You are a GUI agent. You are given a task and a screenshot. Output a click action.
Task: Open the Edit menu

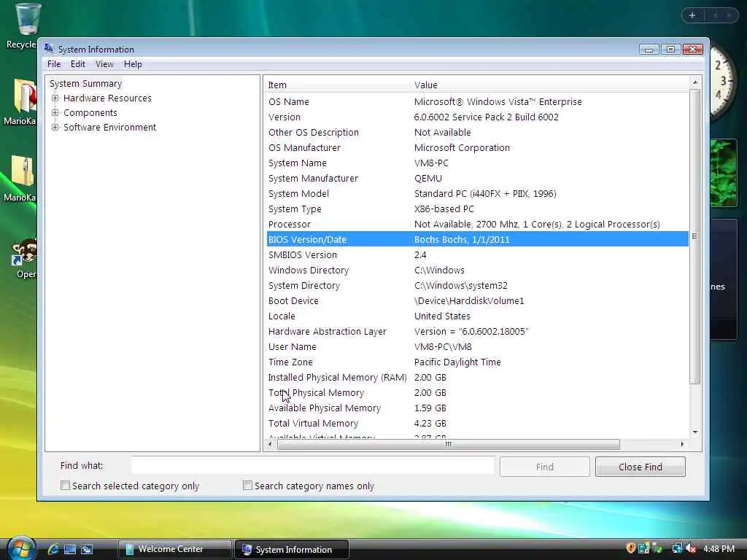[x=77, y=64]
